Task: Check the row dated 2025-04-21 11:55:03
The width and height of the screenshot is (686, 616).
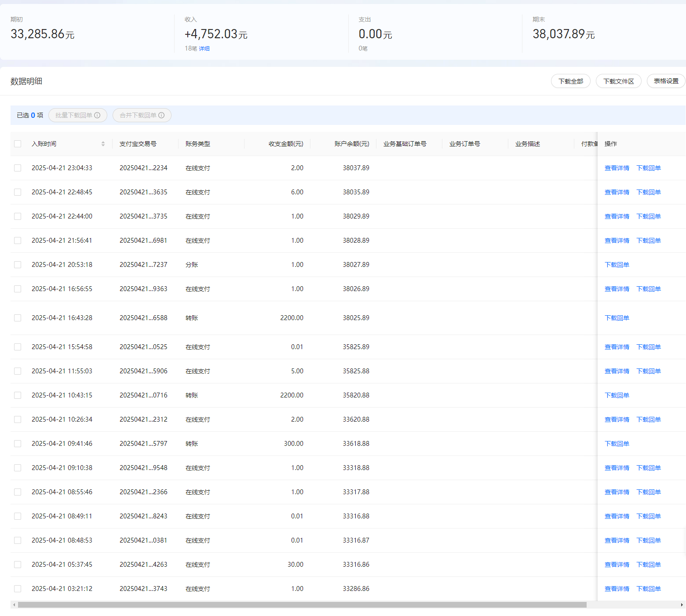Action: (18, 371)
